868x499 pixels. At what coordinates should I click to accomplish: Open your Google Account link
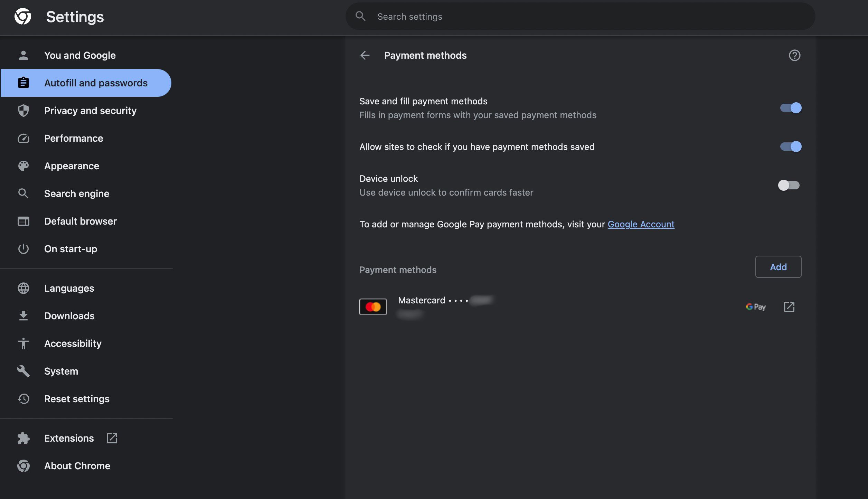(x=641, y=224)
